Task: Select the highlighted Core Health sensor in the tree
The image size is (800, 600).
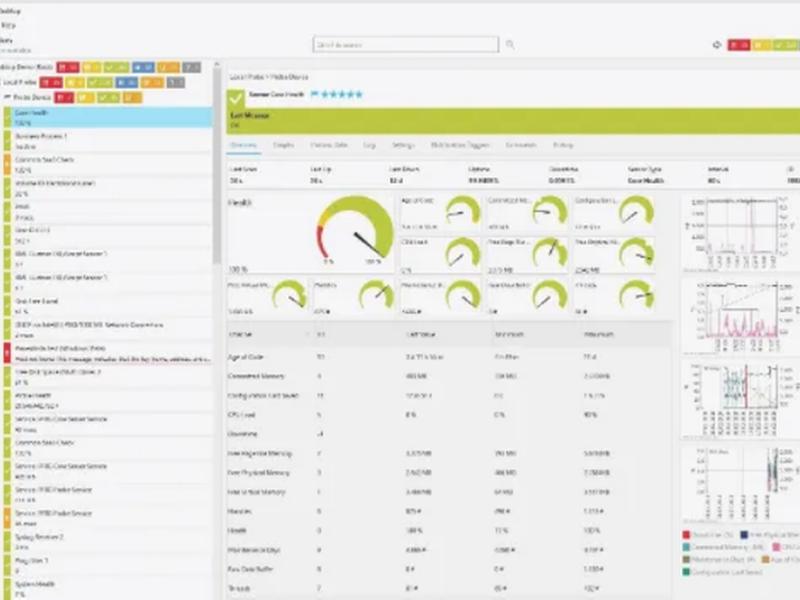Action: point(109,117)
